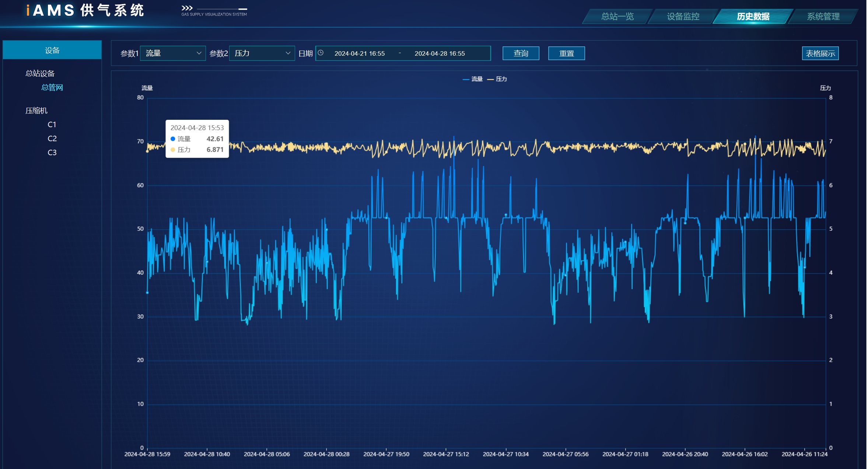The image size is (868, 469).
Task: Click the 表格展示 button
Action: (820, 53)
